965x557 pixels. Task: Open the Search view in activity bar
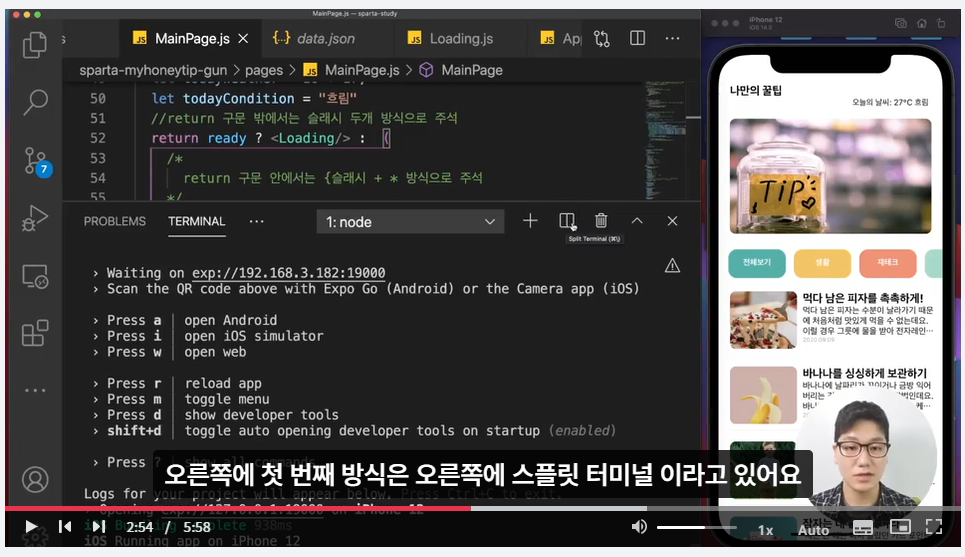35,102
